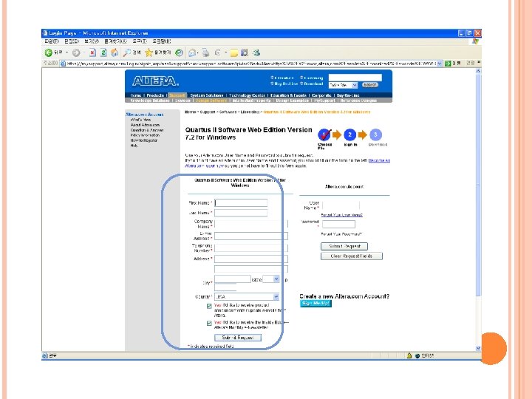This screenshot has width=532, height=399.
Task: Select the Buy On-Line search radio button
Action: tap(272, 83)
